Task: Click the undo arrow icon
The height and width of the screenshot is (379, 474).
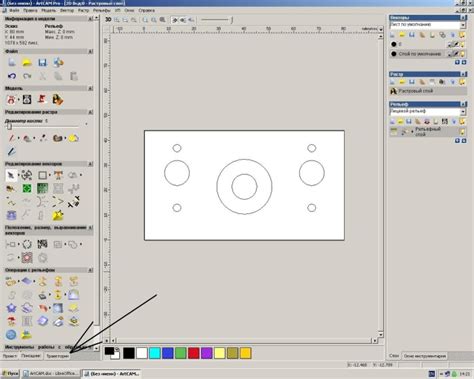Action: click(12, 76)
